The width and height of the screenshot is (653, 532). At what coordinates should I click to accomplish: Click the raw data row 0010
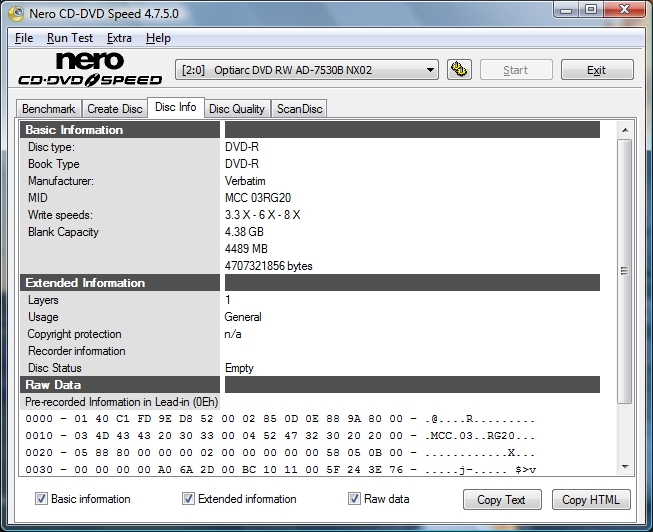pyautogui.click(x=280, y=436)
